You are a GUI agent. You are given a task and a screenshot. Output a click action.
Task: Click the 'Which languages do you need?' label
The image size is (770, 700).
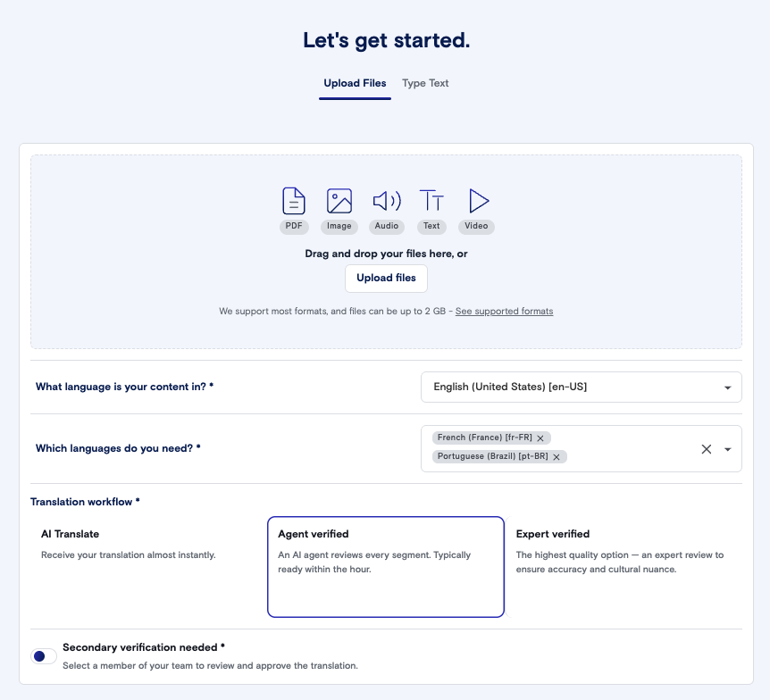coord(118,448)
